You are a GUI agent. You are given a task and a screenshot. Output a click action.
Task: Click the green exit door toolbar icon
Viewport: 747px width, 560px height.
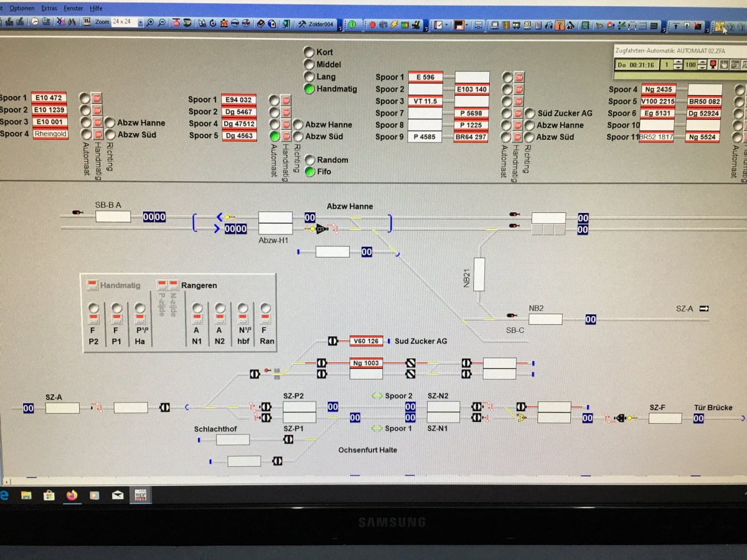pyautogui.click(x=285, y=24)
